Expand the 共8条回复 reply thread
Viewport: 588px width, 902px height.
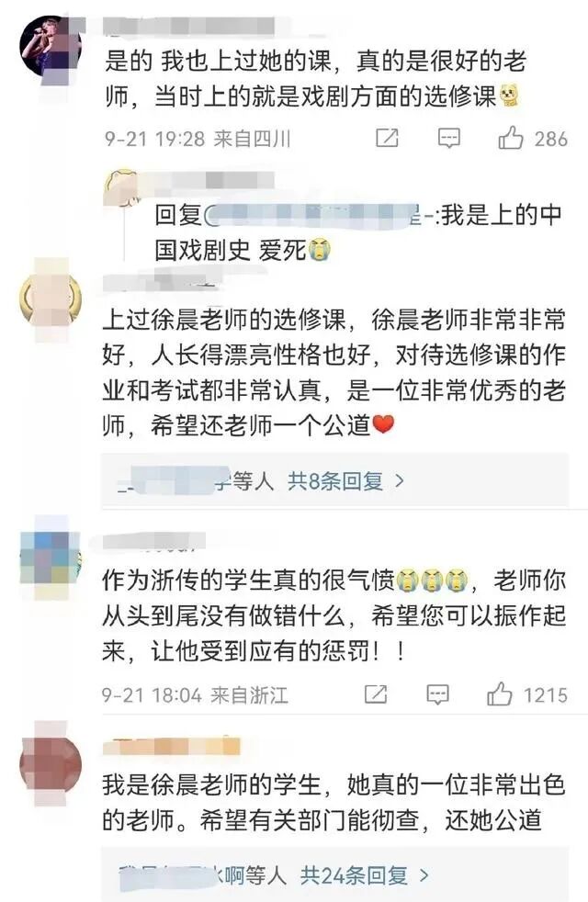click(334, 481)
